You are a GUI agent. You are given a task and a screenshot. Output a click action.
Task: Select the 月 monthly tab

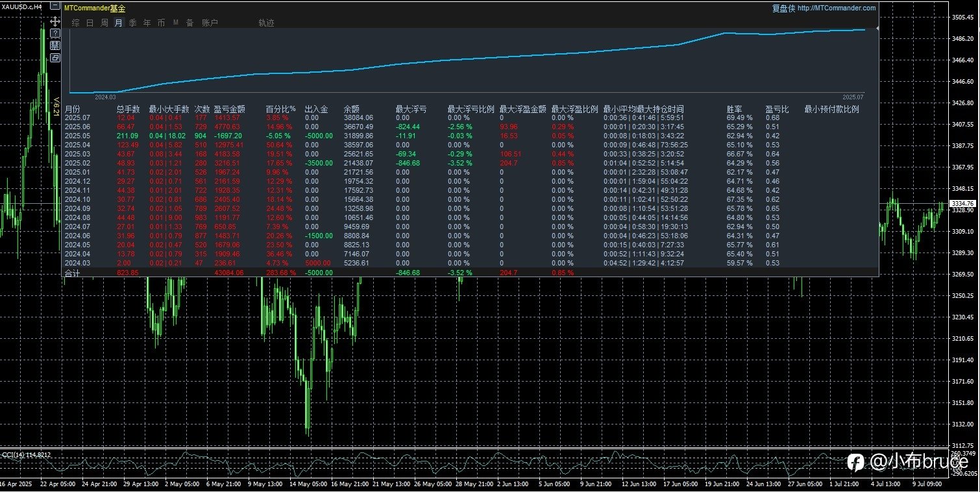118,23
